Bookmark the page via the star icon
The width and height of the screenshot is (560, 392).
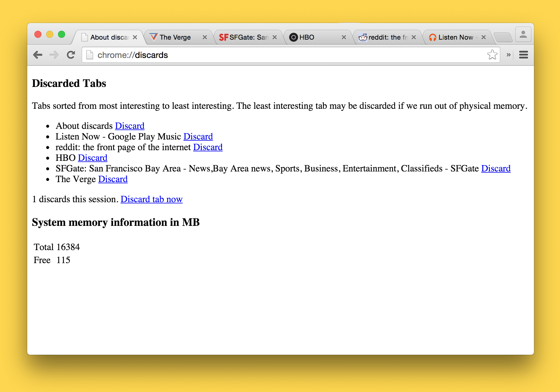tap(492, 54)
